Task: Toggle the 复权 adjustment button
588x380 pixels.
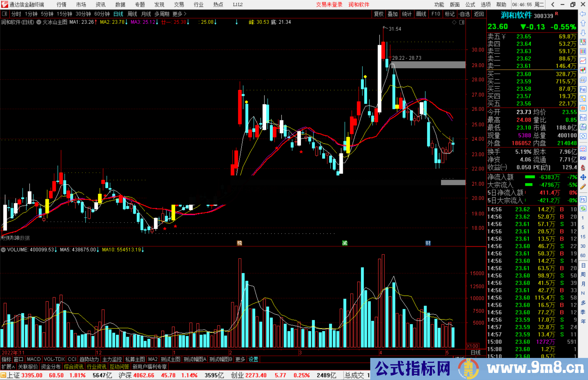Action: tap(379, 14)
